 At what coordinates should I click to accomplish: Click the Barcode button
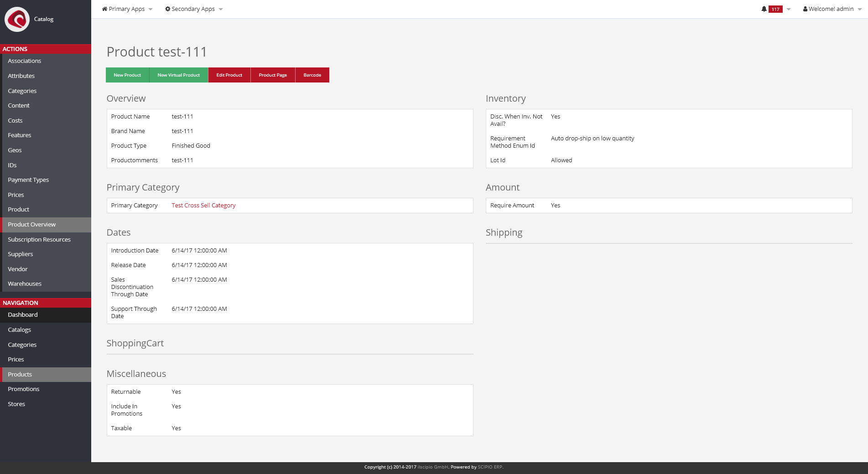312,75
